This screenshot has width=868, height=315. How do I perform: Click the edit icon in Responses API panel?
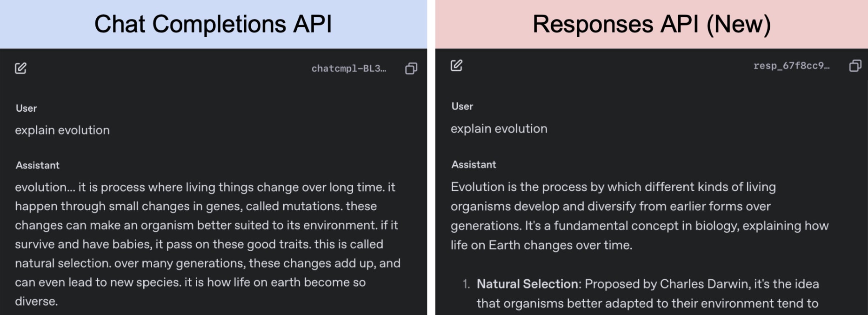456,66
